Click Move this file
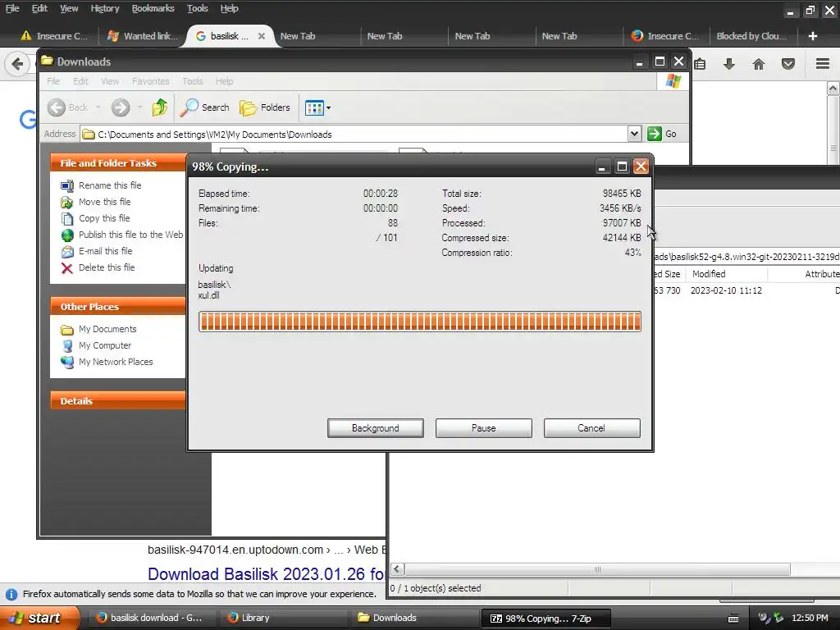 click(x=104, y=202)
